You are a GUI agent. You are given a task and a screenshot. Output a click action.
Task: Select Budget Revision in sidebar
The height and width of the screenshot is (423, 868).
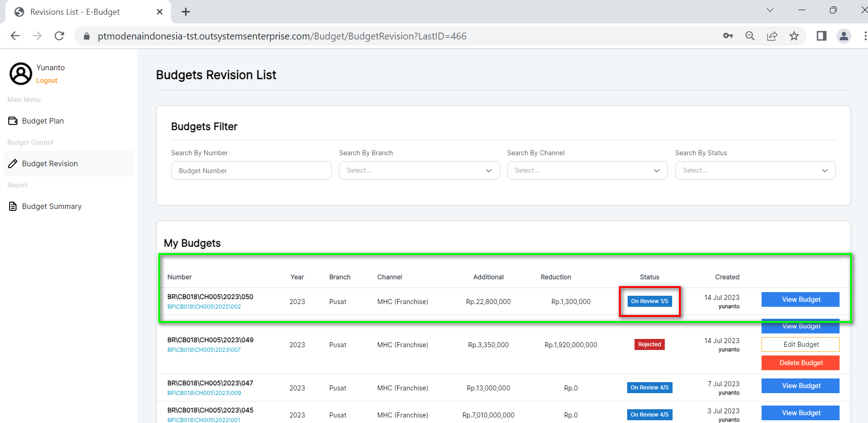(x=50, y=164)
